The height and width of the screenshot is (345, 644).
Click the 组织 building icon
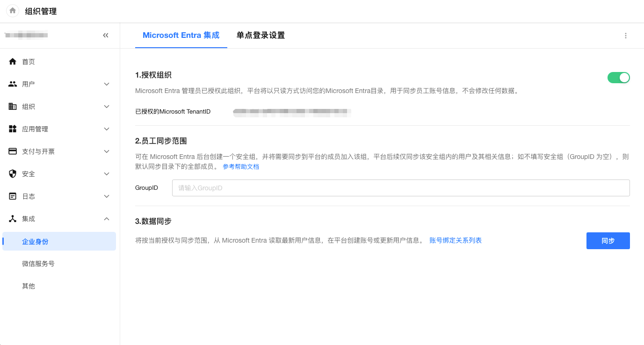pyautogui.click(x=13, y=107)
